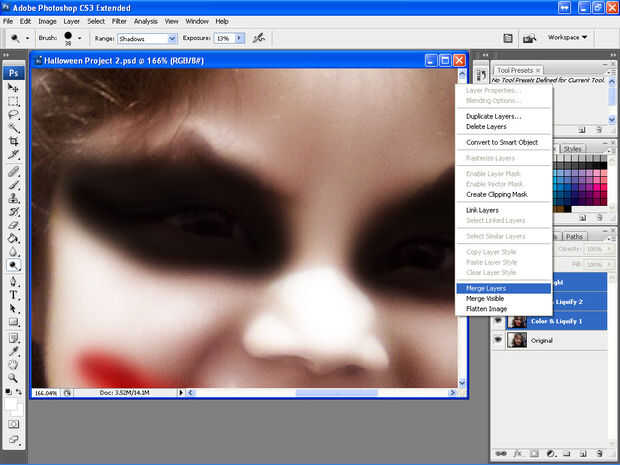Open the Workspace dropdown

(567, 37)
